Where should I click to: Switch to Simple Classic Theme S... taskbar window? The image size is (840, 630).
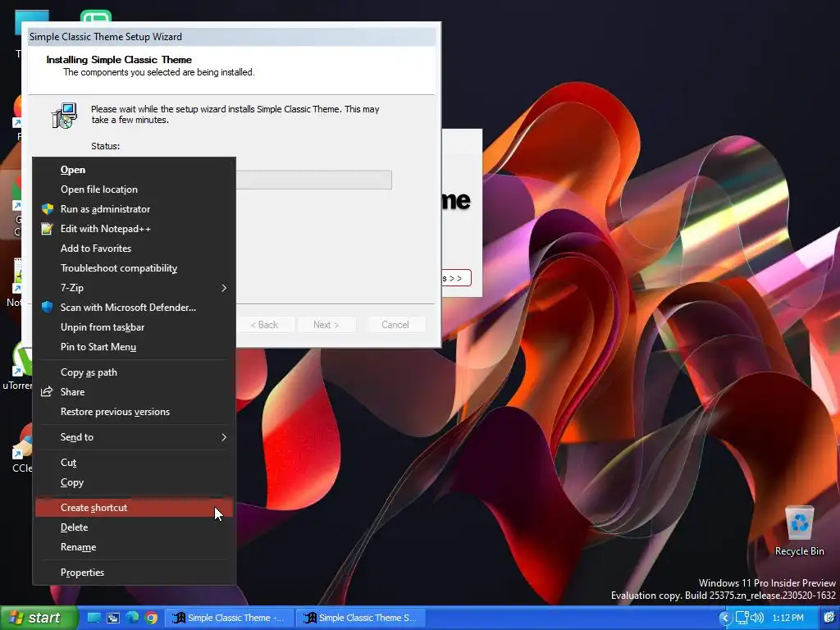pos(361,618)
